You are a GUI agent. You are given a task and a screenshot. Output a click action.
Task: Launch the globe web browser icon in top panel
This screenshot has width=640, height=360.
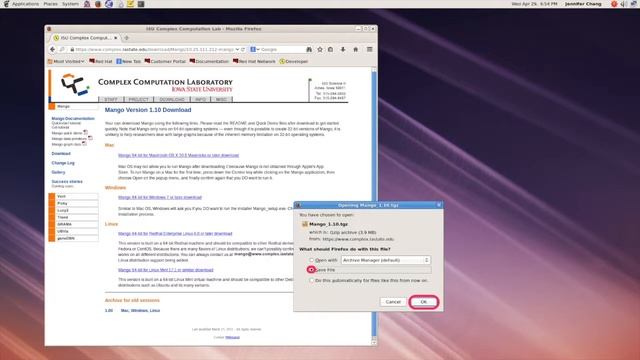click(109, 4)
